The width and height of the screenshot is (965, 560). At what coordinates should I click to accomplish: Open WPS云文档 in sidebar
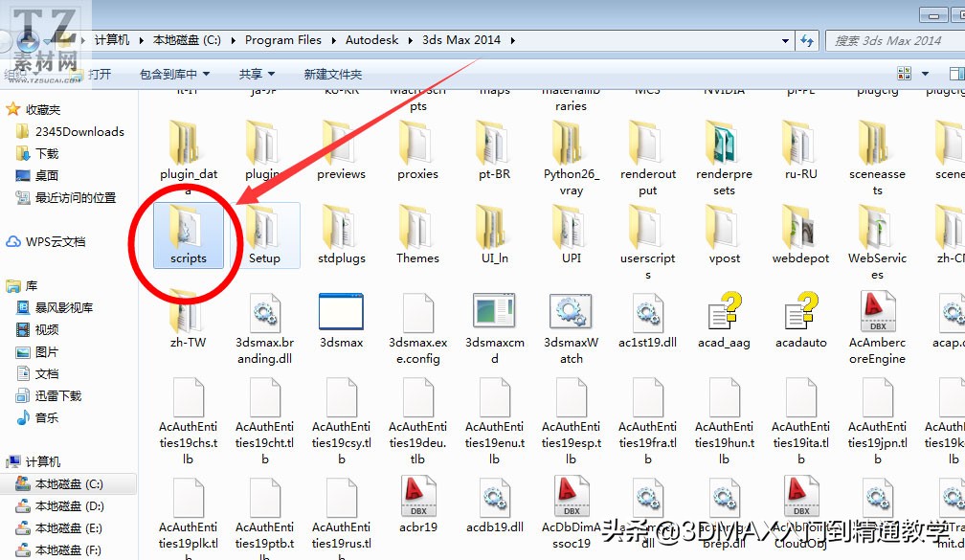[x=46, y=242]
